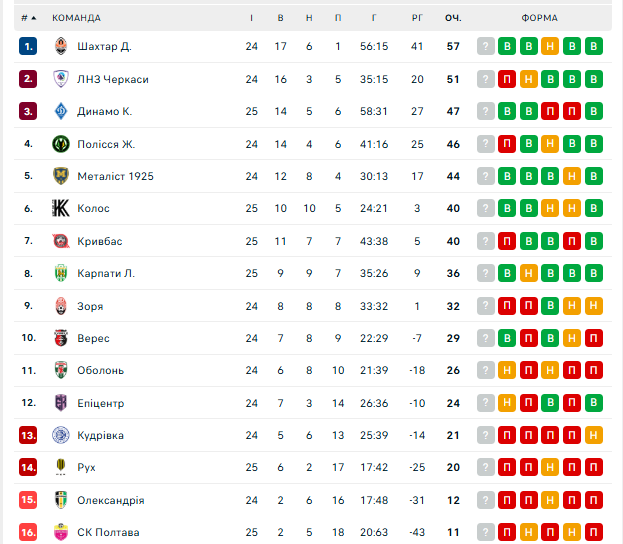Click the Оболонь team name

(100, 370)
